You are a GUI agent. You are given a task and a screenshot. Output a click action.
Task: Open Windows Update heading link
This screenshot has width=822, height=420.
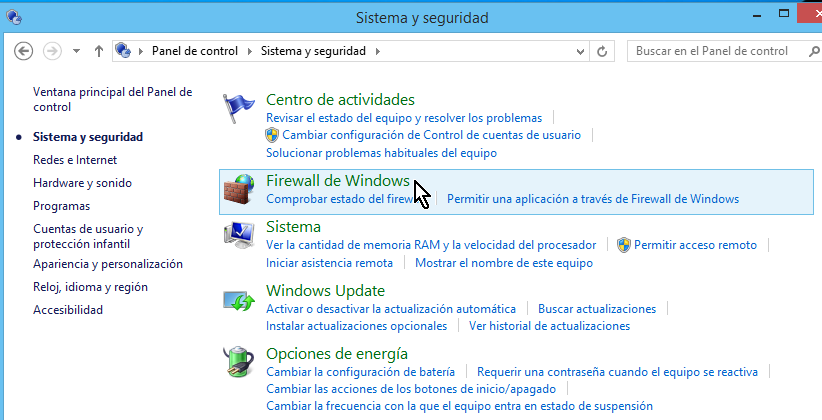click(326, 291)
